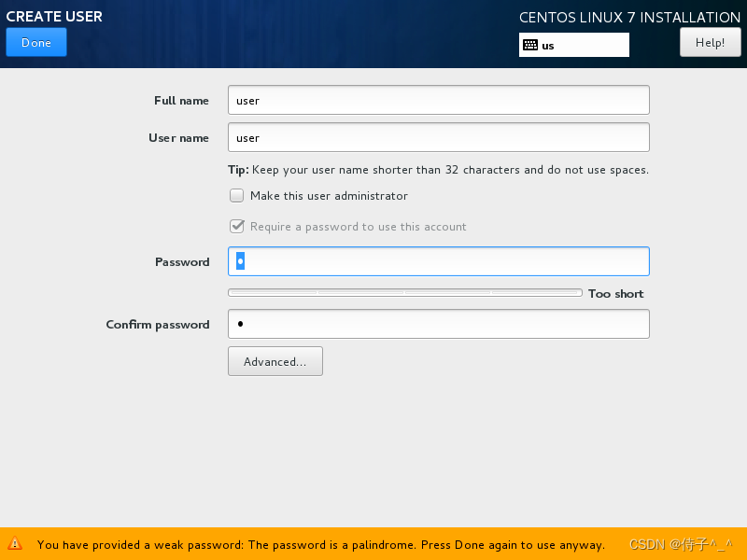The width and height of the screenshot is (747, 560).
Task: Click the weak password warning message
Action: (320, 544)
